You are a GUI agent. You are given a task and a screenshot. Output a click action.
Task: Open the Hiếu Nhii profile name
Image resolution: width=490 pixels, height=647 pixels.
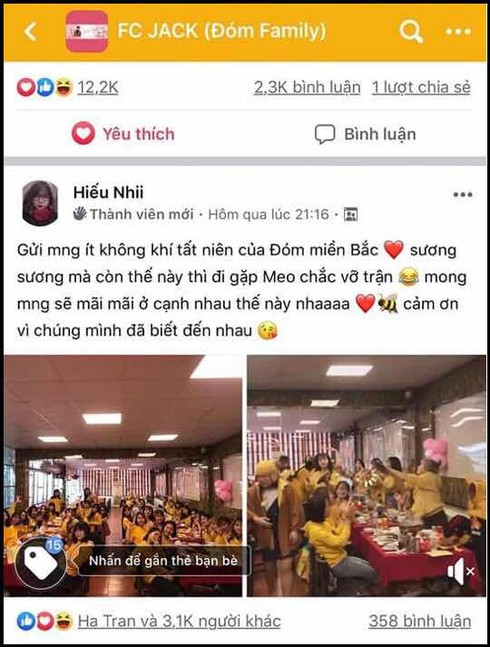click(x=108, y=192)
